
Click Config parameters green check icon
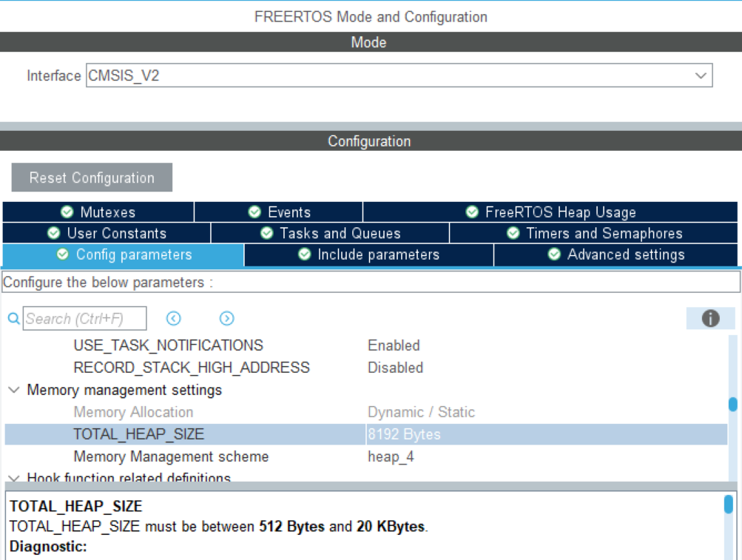pos(62,254)
